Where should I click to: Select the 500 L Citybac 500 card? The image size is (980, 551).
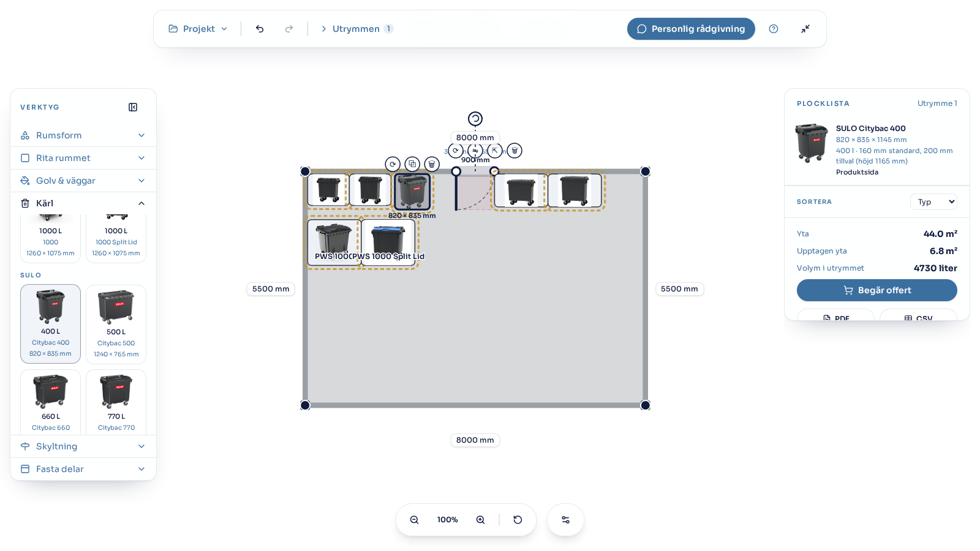pos(116,324)
